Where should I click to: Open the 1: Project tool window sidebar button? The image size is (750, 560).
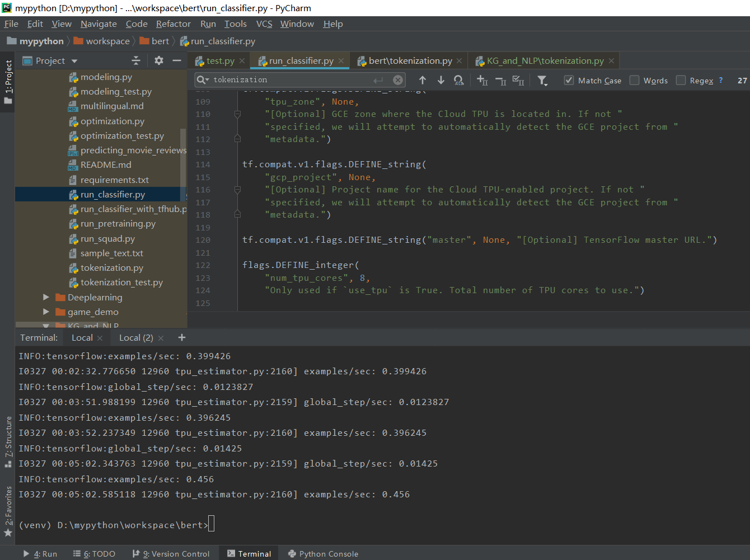[8, 82]
